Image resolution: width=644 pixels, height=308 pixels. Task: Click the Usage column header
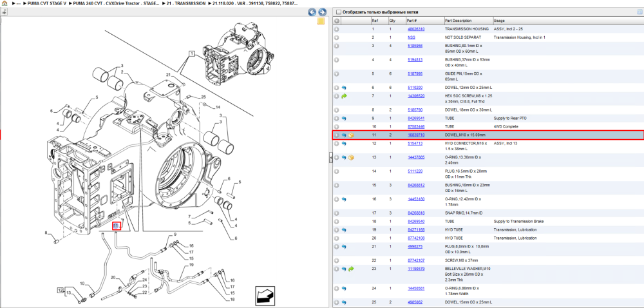click(x=568, y=21)
